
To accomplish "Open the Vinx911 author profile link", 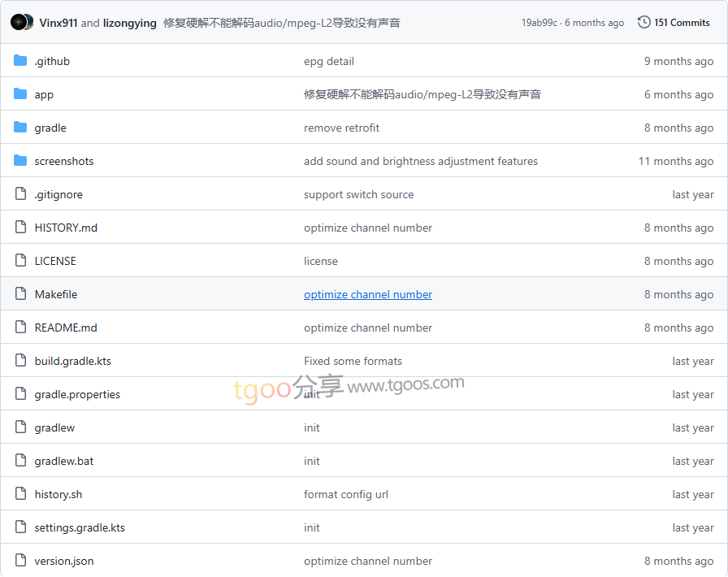I will (x=58, y=23).
